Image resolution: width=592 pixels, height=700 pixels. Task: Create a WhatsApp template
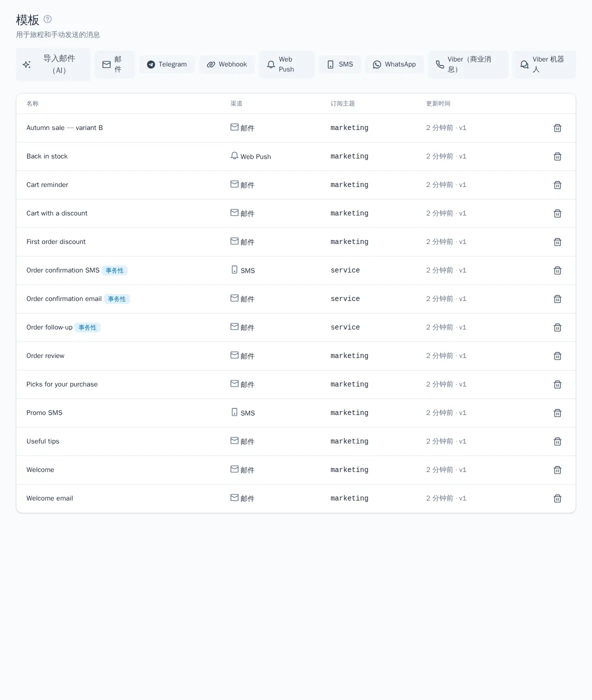tap(394, 64)
